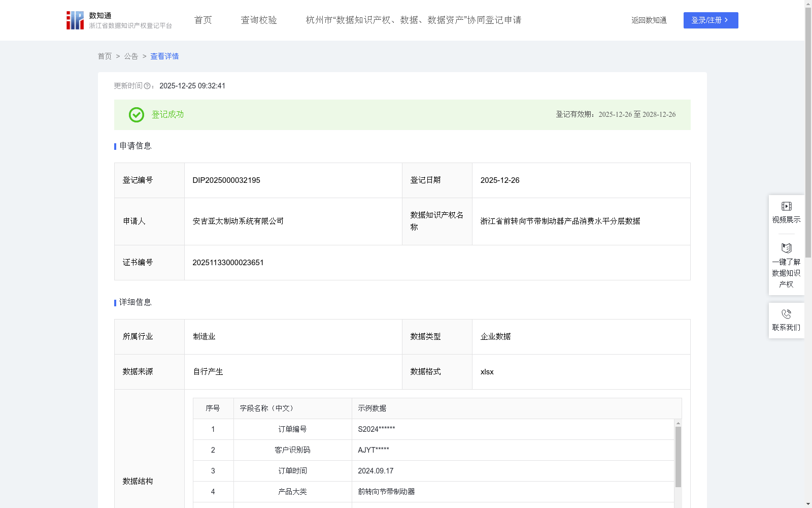Image resolution: width=812 pixels, height=508 pixels.
Task: Click certificate number 20251133000023651
Action: click(228, 263)
